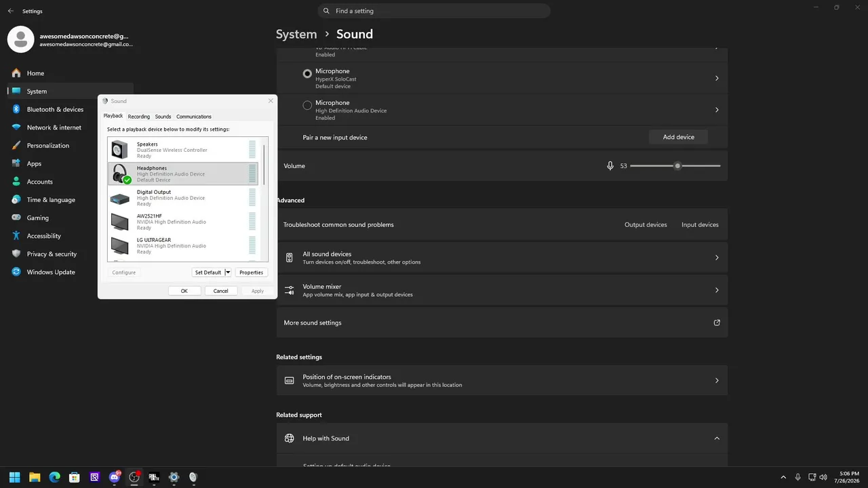The image size is (868, 488).
Task: Open All sound devices page
Action: click(x=502, y=258)
